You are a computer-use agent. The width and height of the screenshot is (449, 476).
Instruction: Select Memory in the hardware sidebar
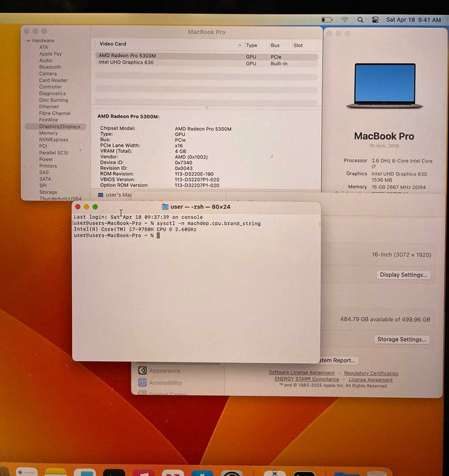coord(48,133)
